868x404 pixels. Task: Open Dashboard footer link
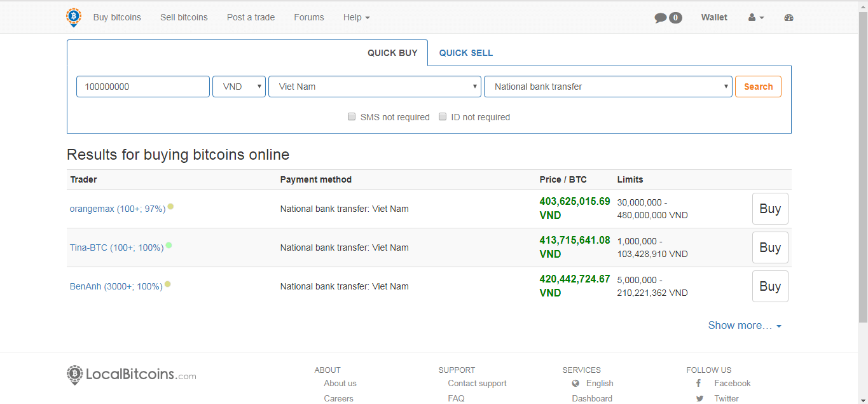[592, 399]
